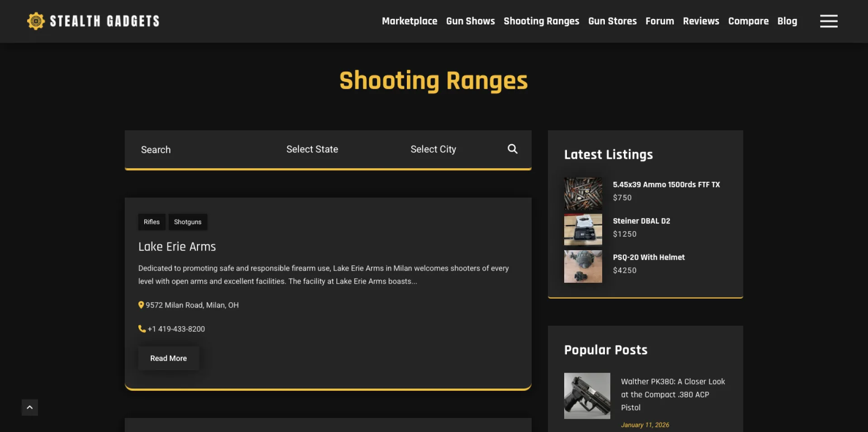
Task: Click the Stealth Gadgets gear logo
Action: click(x=36, y=21)
